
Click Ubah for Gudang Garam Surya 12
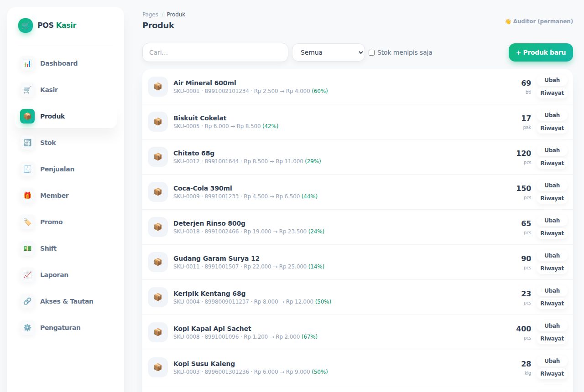coord(552,256)
